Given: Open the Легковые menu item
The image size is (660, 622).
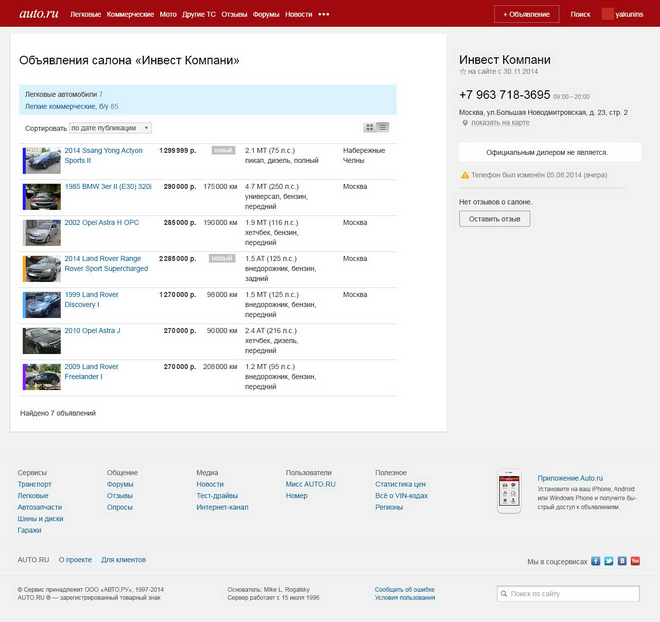Looking at the screenshot, I should click(x=85, y=14).
